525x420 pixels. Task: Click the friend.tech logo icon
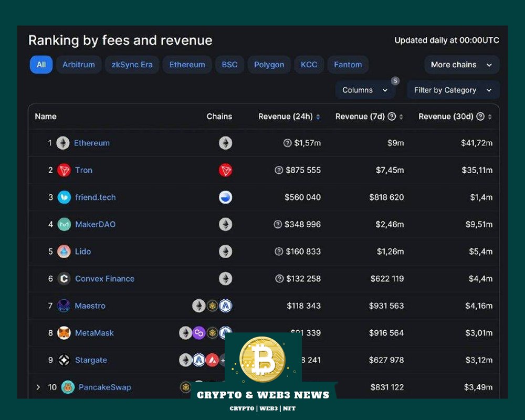click(64, 197)
